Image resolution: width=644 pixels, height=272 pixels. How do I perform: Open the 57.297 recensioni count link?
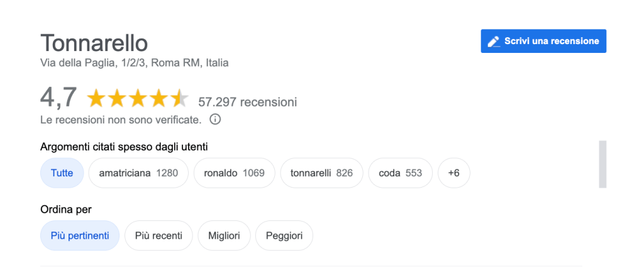pyautogui.click(x=247, y=101)
